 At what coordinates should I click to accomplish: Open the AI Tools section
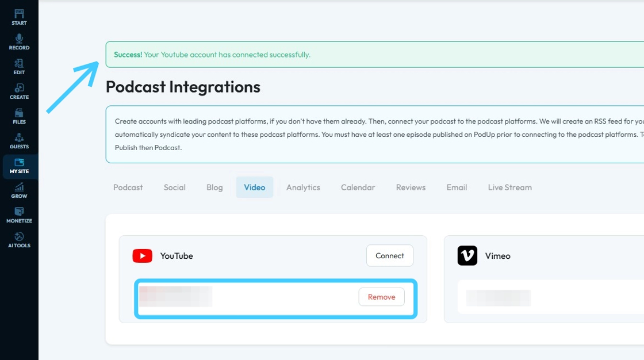coord(19,239)
